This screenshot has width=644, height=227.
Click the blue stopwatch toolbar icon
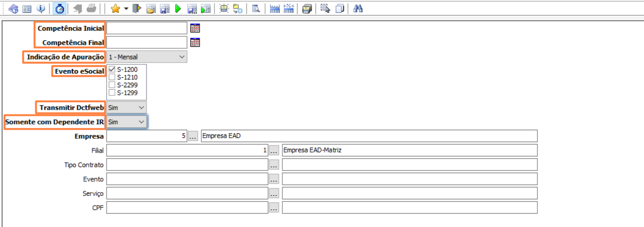(x=60, y=9)
